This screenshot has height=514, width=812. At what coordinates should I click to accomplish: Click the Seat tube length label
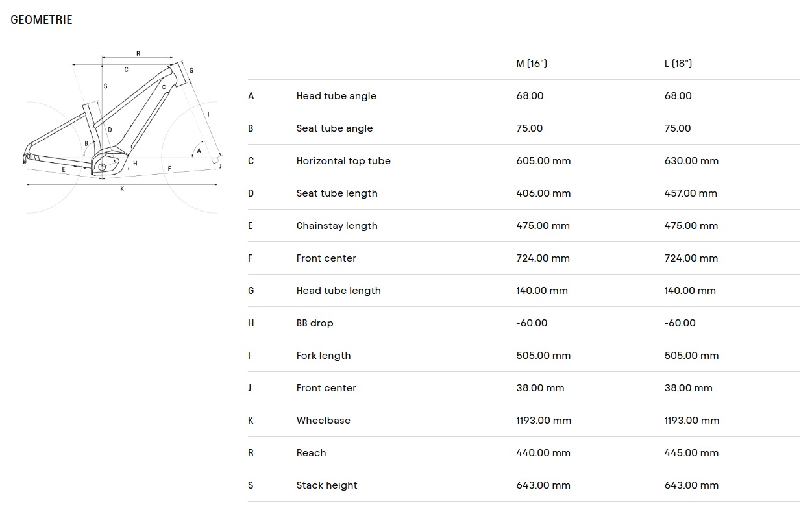point(337,193)
